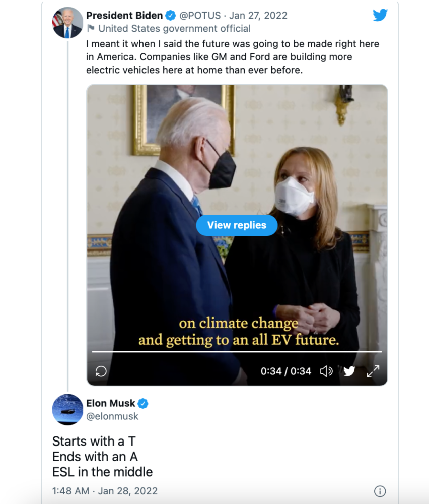This screenshot has height=504, width=429.
Task: Click the verified badge next to Elon Musk
Action: (x=143, y=403)
